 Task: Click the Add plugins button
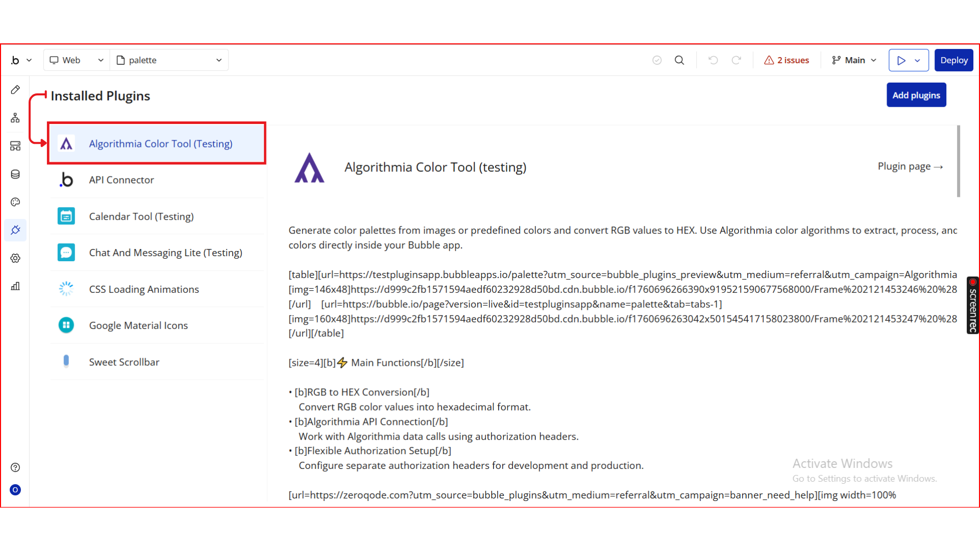[916, 95]
